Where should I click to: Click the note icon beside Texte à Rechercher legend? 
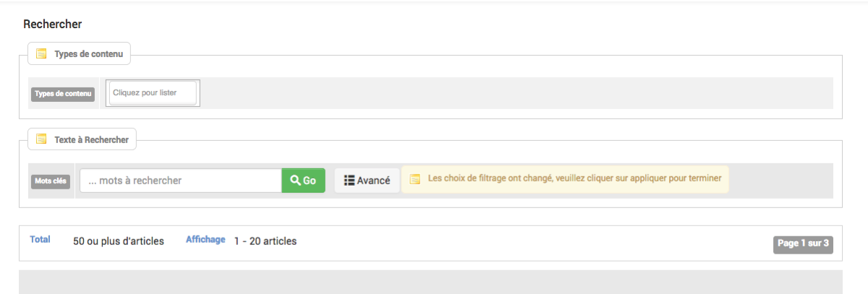pyautogui.click(x=41, y=139)
